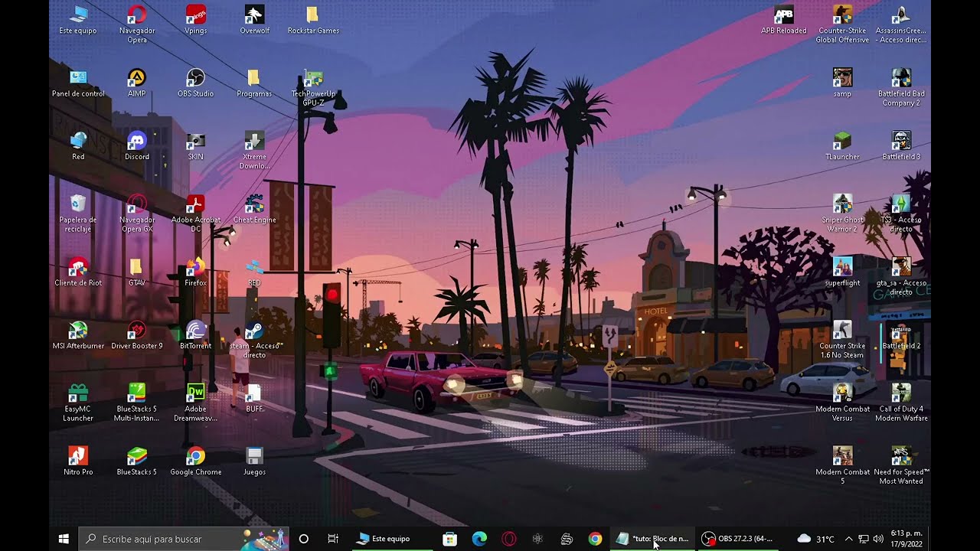Image resolution: width=980 pixels, height=551 pixels.
Task: Select Cliente de Riot icon
Action: (x=78, y=272)
